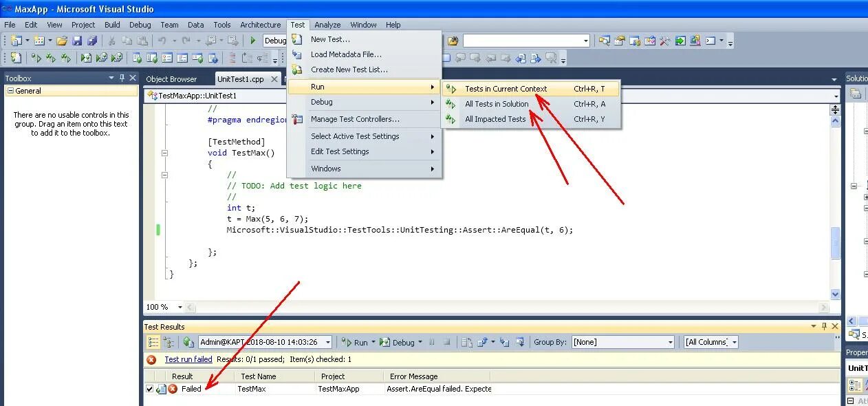
Task: Open the All Columns dropdown
Action: tap(734, 342)
